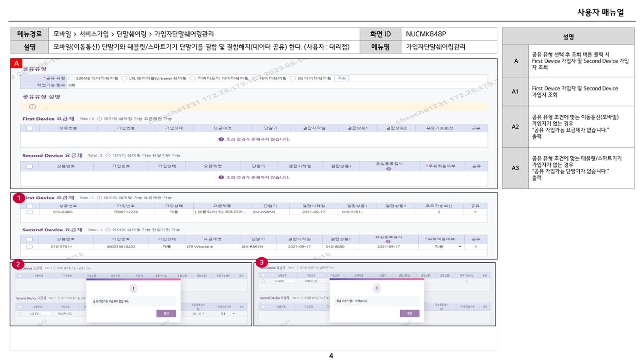Click the A3 description row in 설명 table

[x=569, y=168]
